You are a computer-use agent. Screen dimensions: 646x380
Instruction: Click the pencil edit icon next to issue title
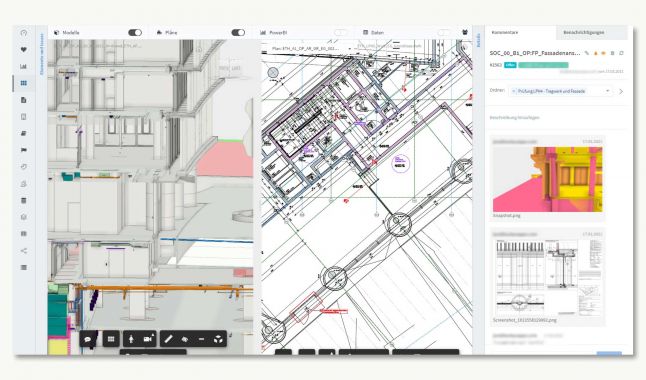point(587,53)
